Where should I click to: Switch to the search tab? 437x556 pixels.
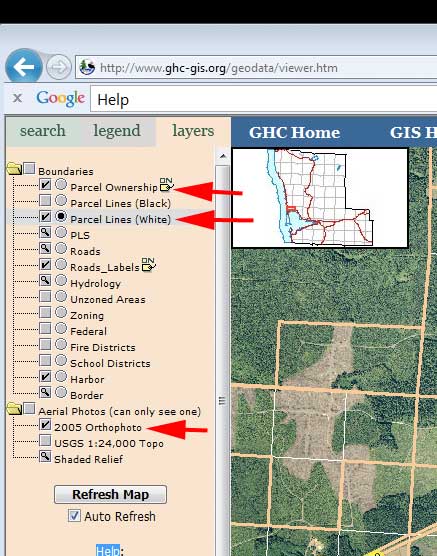click(43, 131)
